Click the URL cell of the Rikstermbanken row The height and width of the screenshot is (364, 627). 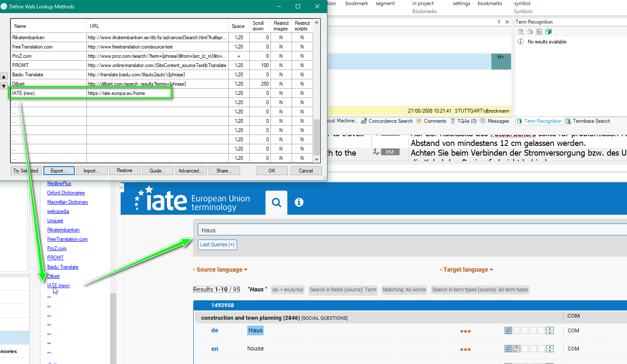click(x=157, y=38)
